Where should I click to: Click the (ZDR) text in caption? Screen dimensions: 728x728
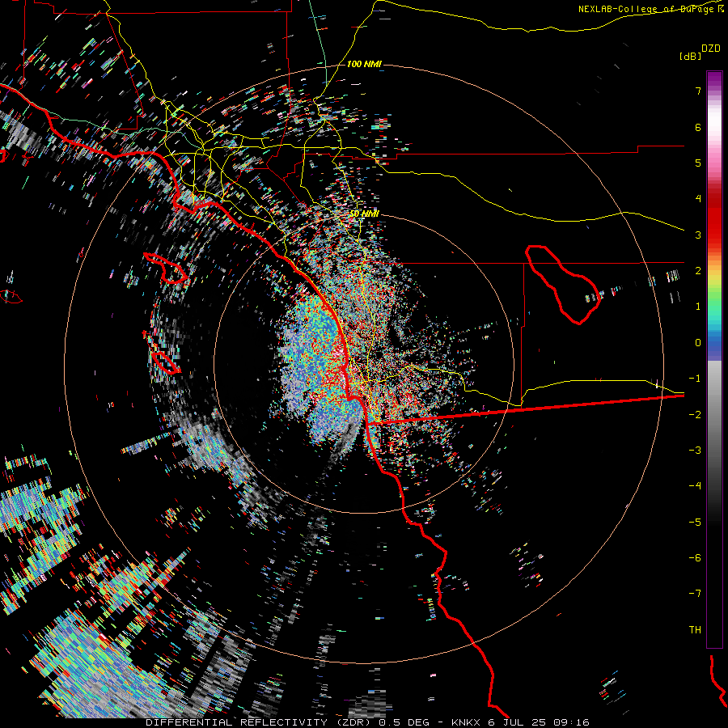(353, 722)
